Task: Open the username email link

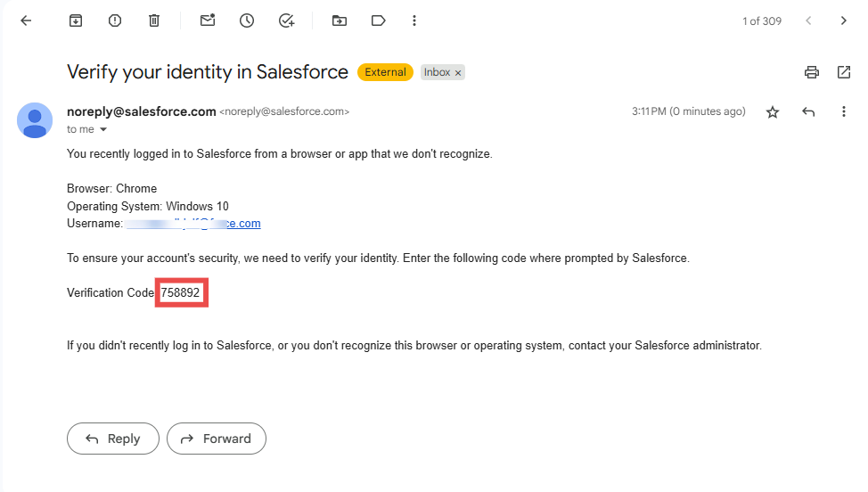Action: (192, 224)
